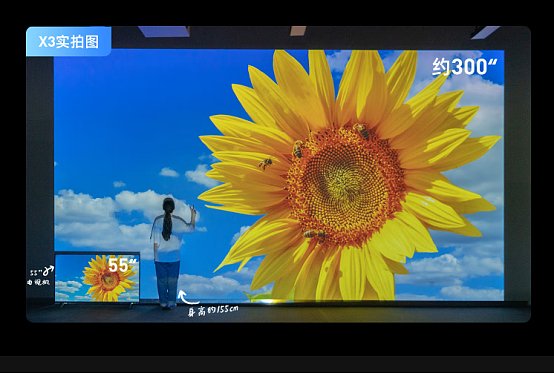This screenshot has height=374, width=554.
Task: Click the X3实拍图 badge label
Action: [x=69, y=42]
